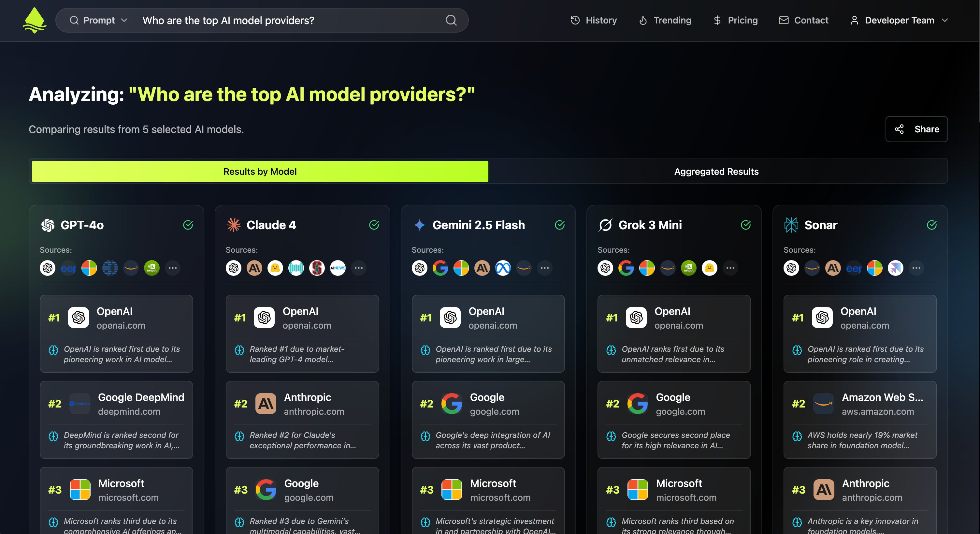
Task: Click the Grok 3 Mini completed check icon
Action: 746,225
